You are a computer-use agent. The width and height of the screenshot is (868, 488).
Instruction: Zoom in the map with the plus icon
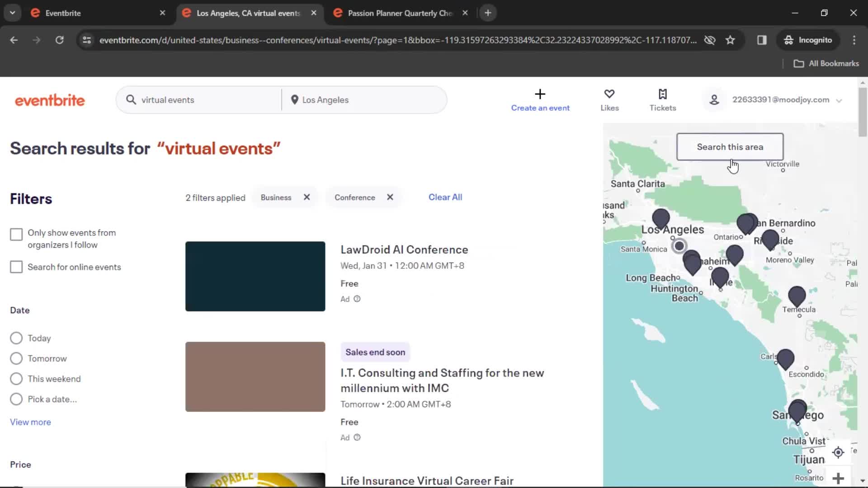838,478
